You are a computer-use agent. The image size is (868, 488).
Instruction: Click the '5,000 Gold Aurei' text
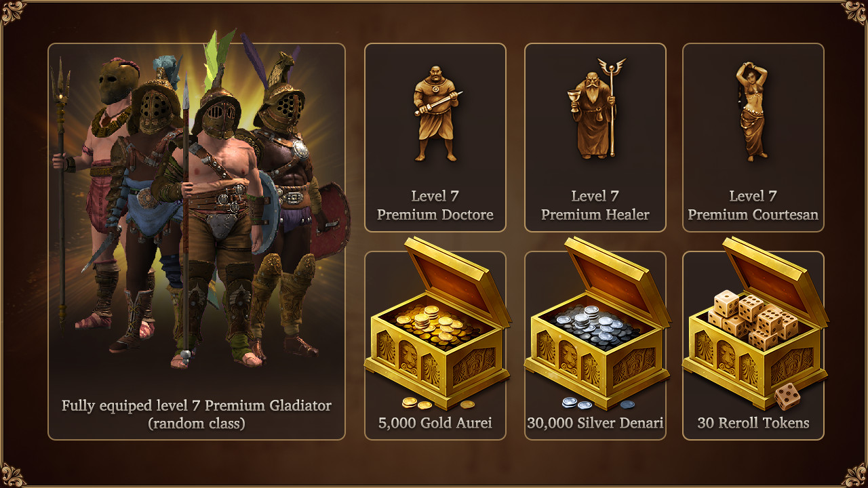coord(435,423)
